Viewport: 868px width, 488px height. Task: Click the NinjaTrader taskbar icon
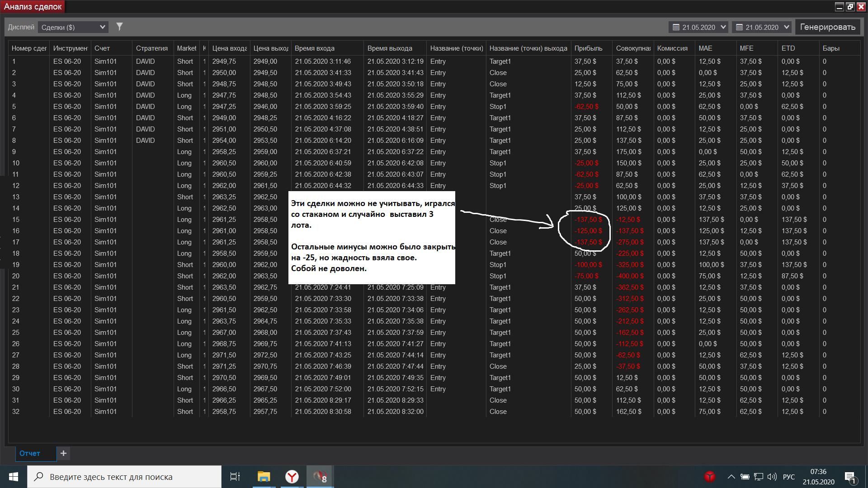click(320, 477)
